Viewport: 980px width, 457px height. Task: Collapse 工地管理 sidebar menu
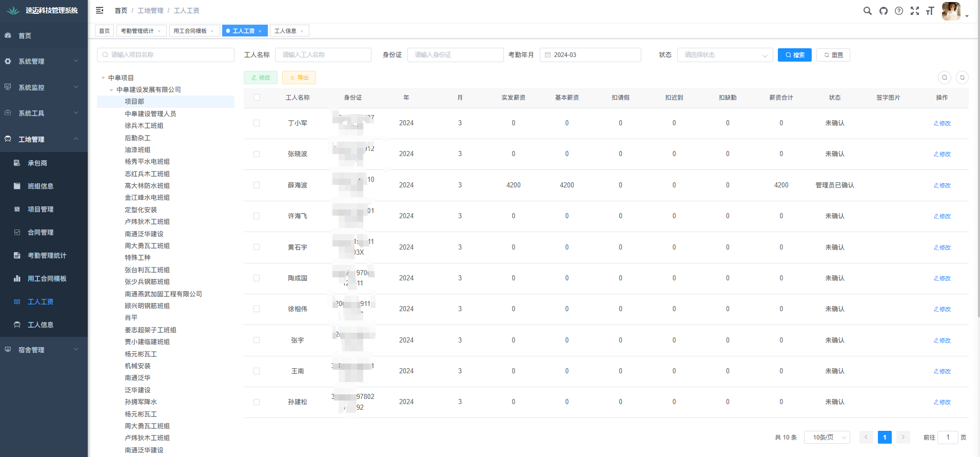coord(44,139)
